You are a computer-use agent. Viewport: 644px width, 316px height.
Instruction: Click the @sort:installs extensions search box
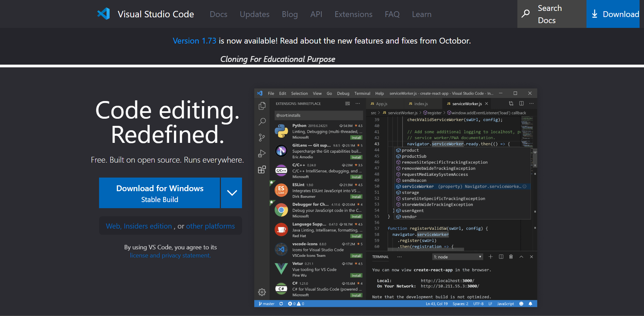click(319, 115)
